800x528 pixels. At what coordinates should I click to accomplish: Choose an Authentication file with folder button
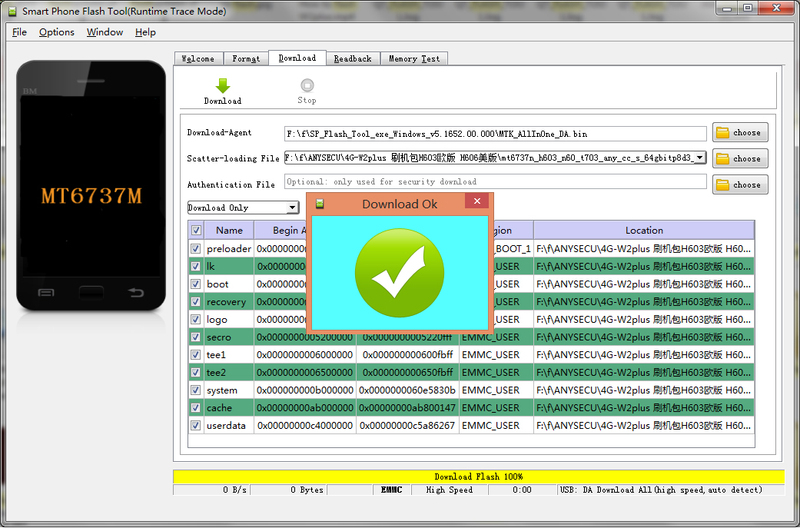tap(740, 185)
